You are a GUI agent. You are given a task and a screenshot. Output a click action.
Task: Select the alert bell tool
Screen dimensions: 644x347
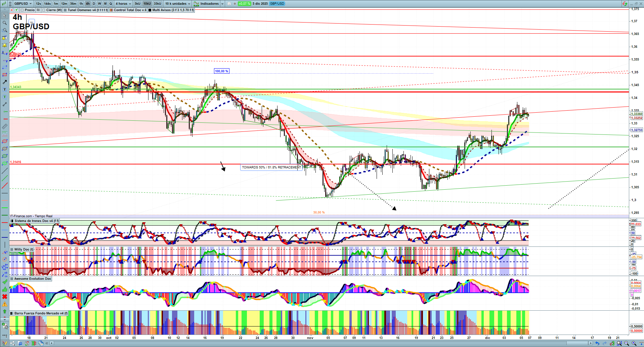[x=5, y=45]
